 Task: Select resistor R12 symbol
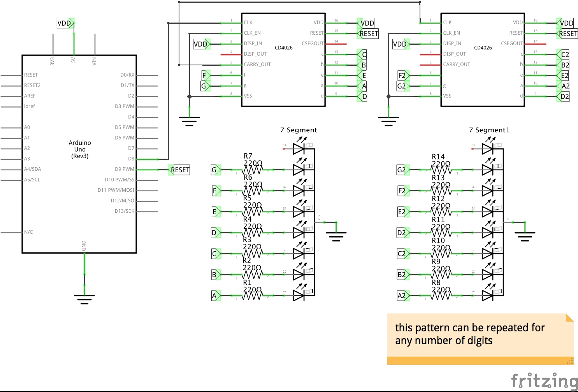point(441,212)
